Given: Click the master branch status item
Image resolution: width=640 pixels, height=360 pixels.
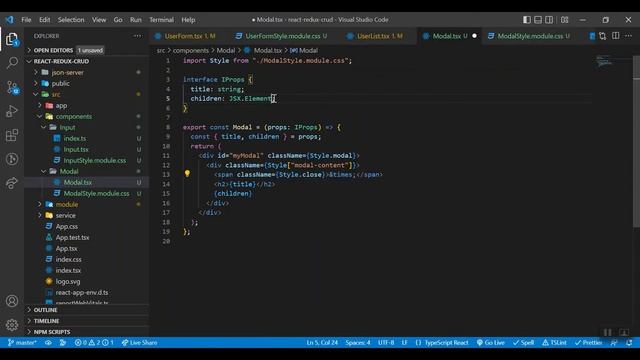Looking at the screenshot, I should coord(22,342).
